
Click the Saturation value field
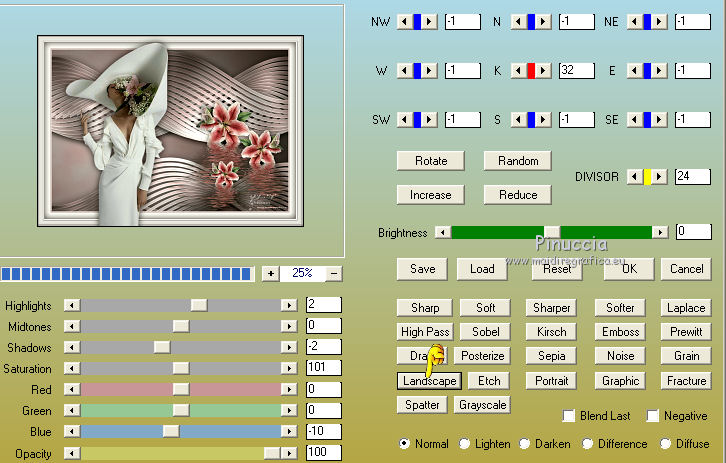click(324, 368)
